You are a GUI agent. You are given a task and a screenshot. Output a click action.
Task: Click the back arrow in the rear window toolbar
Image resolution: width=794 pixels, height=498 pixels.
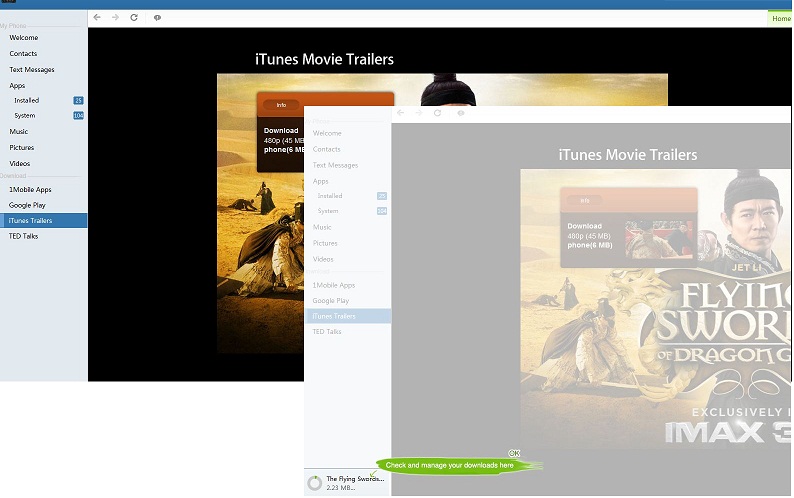(x=97, y=17)
